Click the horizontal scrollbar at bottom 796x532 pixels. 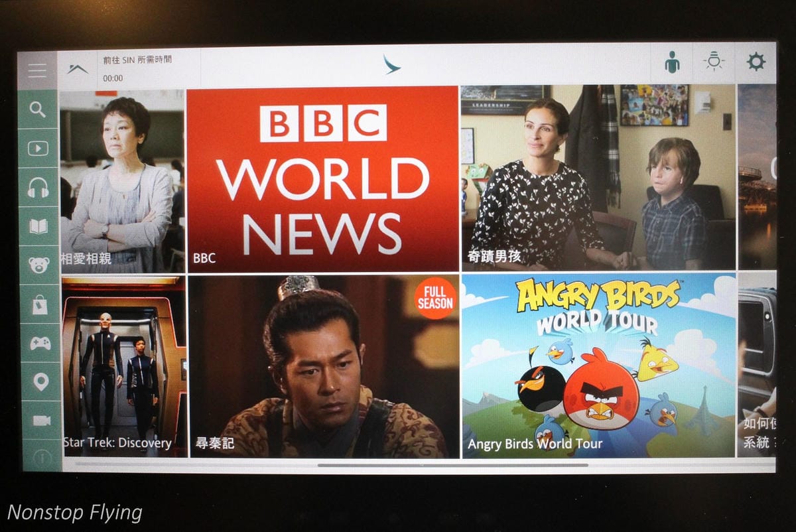tap(452, 465)
